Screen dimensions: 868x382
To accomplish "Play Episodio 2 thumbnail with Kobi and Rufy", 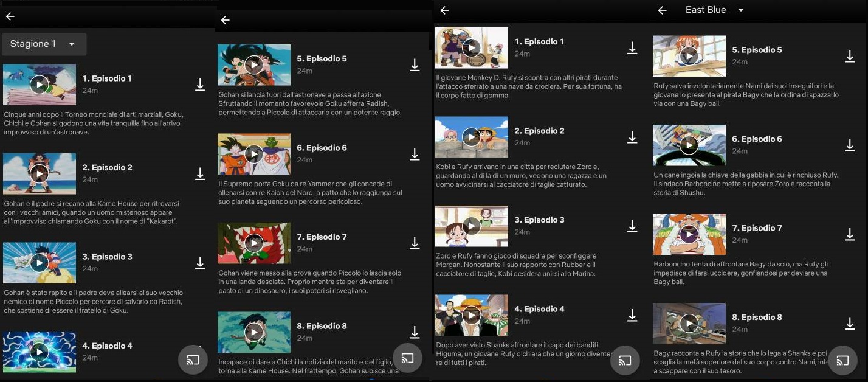I will click(472, 137).
